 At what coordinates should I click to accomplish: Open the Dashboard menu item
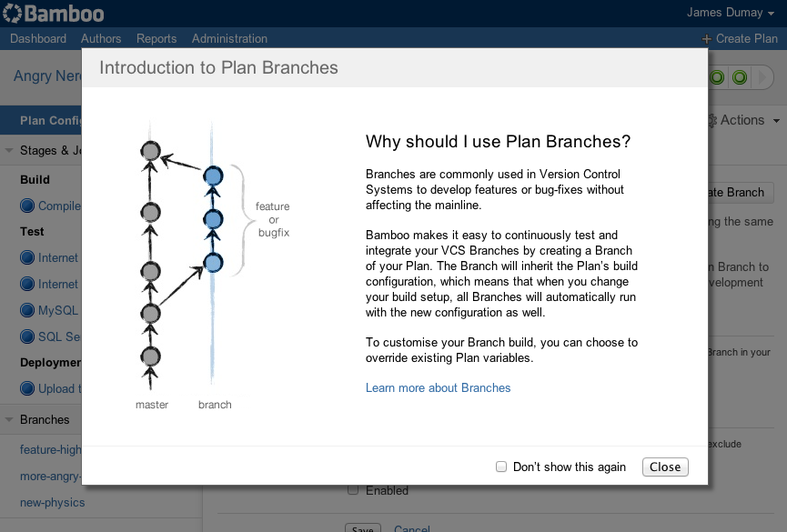[x=38, y=38]
